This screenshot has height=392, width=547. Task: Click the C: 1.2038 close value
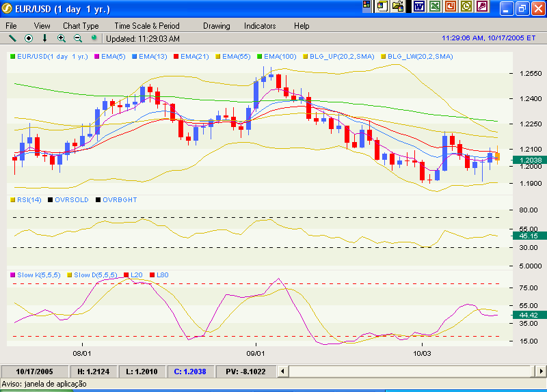(x=190, y=372)
